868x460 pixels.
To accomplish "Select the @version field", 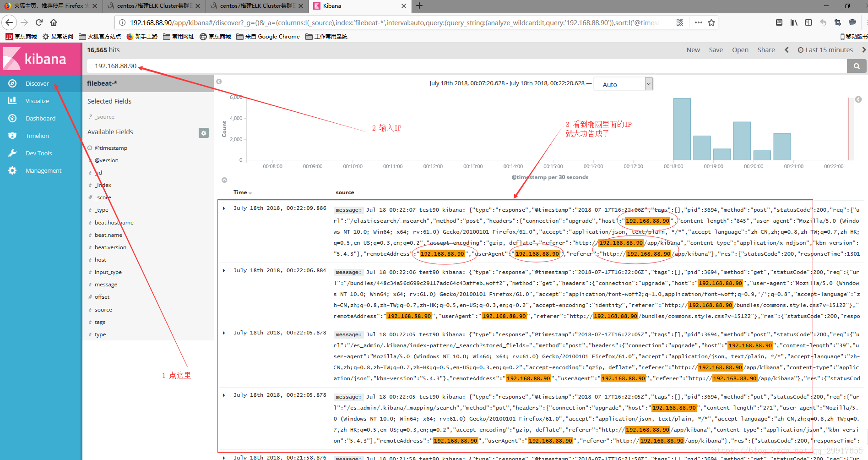I will 106,160.
